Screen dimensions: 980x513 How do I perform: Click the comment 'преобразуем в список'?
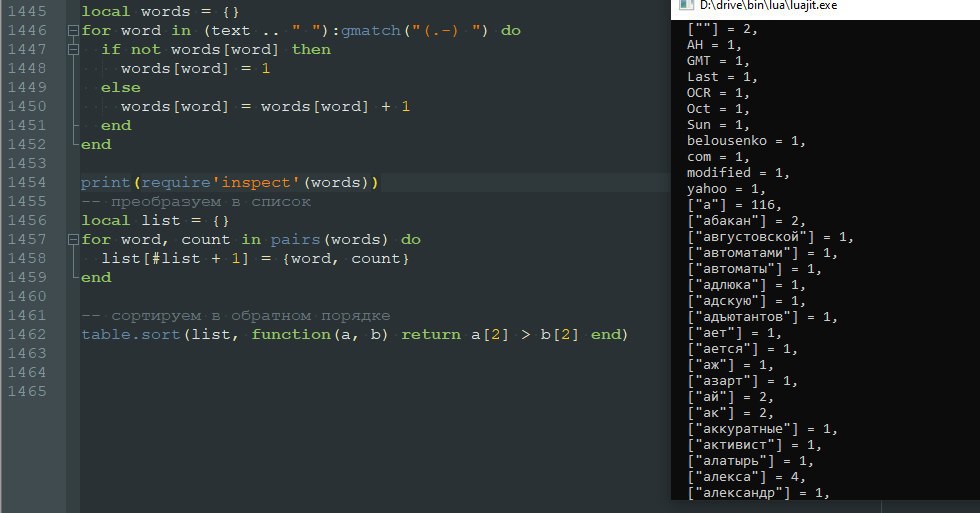click(211, 201)
